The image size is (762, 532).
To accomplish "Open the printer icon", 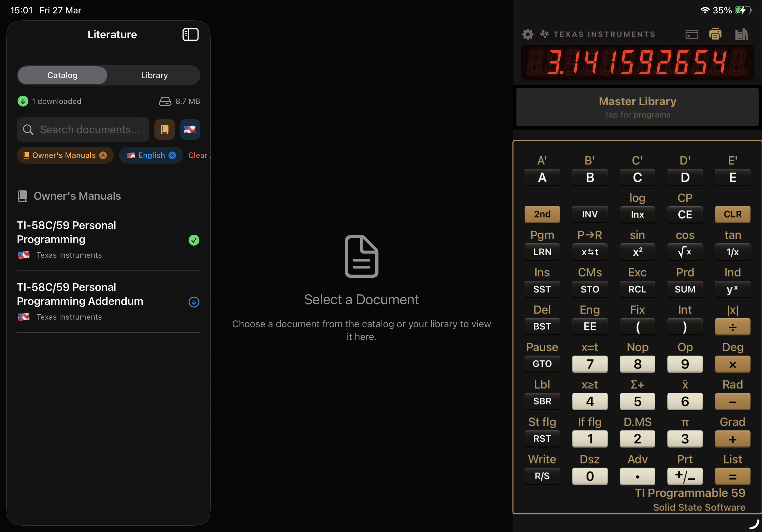I will 715,34.
